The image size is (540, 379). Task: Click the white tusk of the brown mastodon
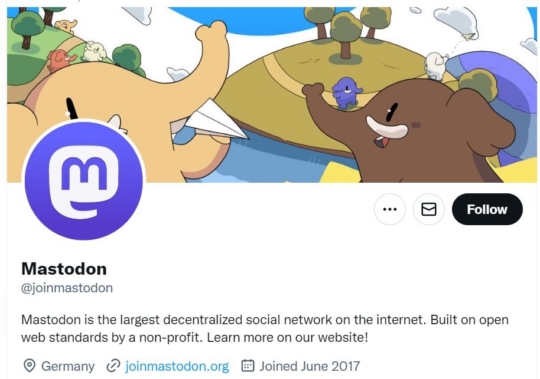[386, 128]
